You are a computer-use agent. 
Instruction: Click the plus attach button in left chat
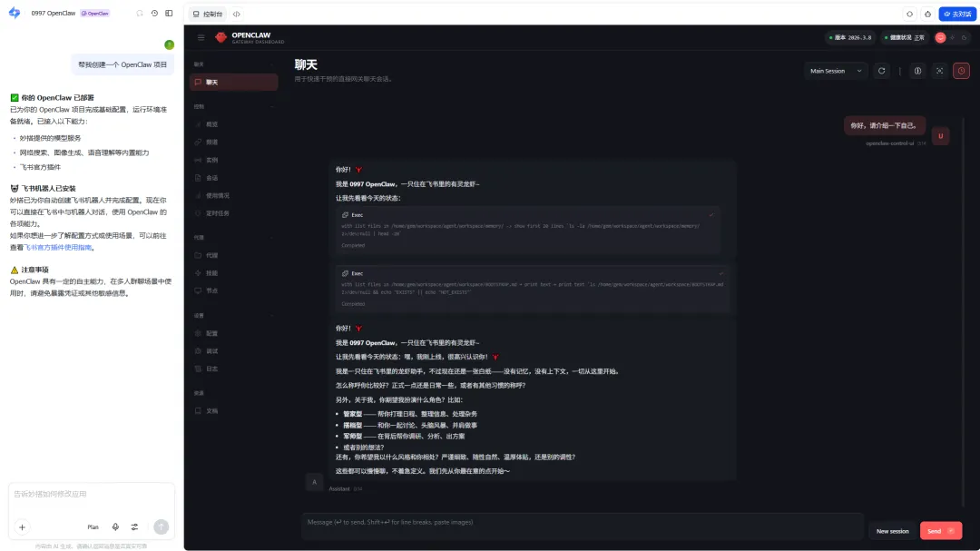coord(22,527)
